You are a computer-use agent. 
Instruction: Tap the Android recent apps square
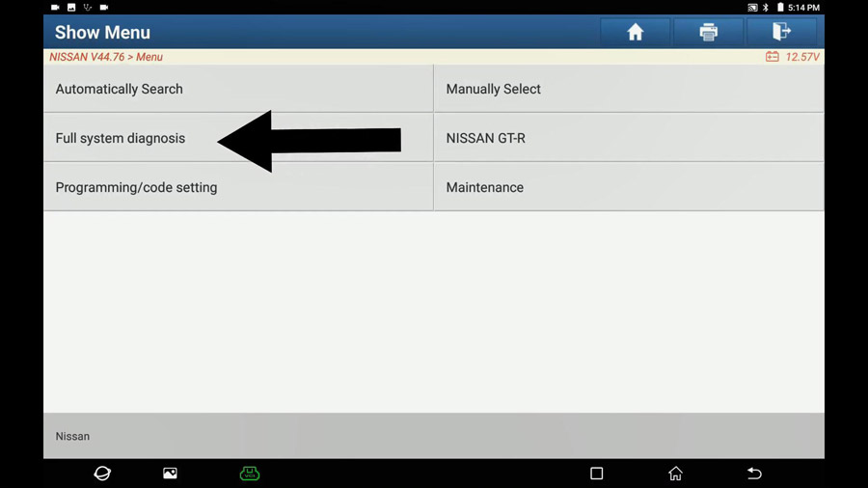pos(596,474)
